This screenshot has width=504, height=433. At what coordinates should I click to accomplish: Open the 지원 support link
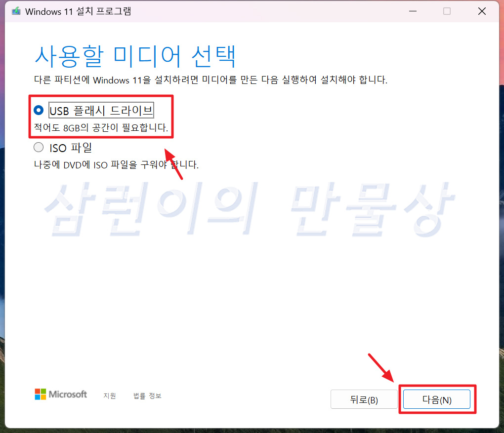[x=110, y=396]
